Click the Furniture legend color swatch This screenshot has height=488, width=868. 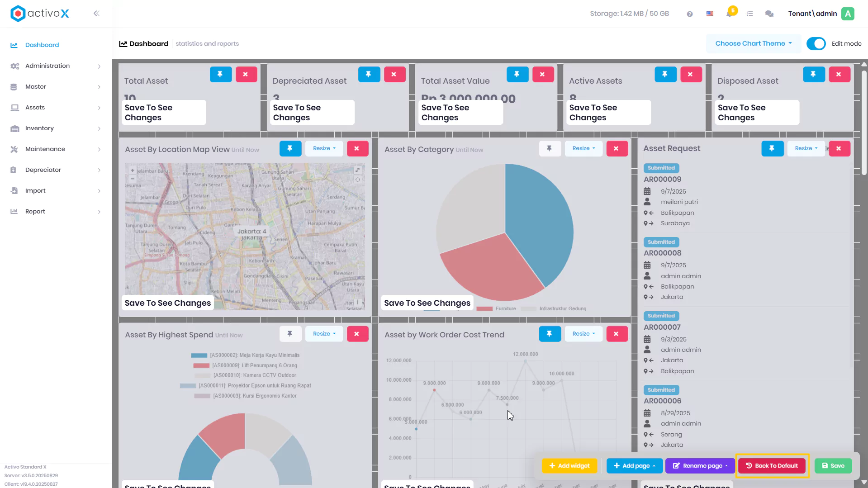(x=484, y=309)
